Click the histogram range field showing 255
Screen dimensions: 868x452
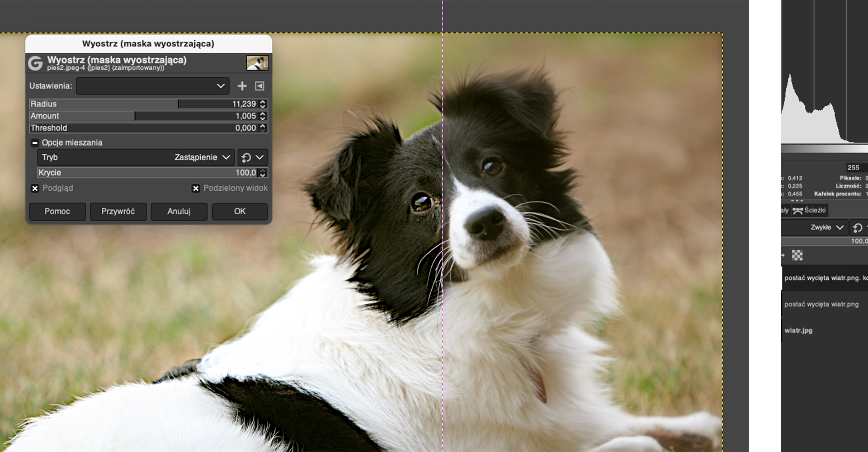point(856,167)
